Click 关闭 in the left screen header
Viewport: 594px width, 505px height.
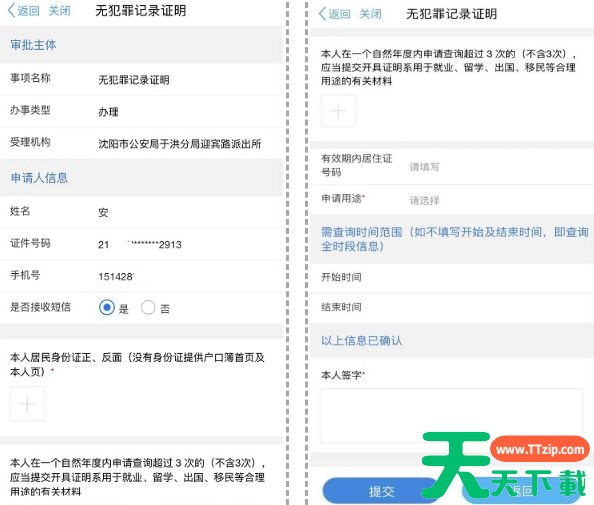pos(59,10)
